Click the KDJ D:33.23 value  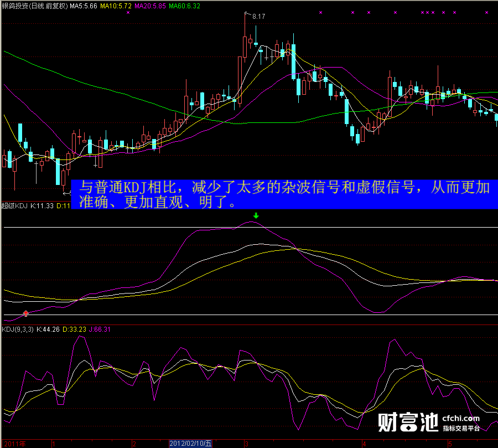[x=74, y=329]
